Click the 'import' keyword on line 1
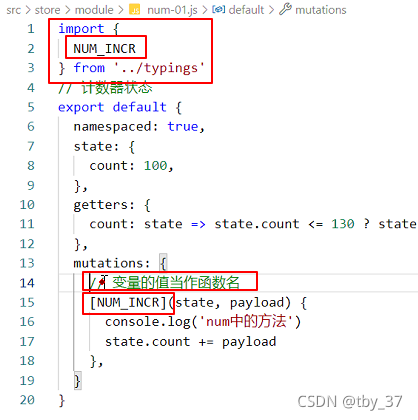The image size is (418, 420). (x=81, y=29)
